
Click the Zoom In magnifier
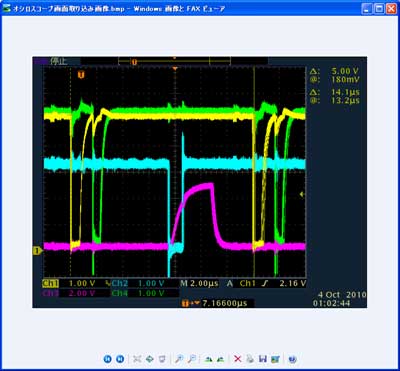(179, 359)
